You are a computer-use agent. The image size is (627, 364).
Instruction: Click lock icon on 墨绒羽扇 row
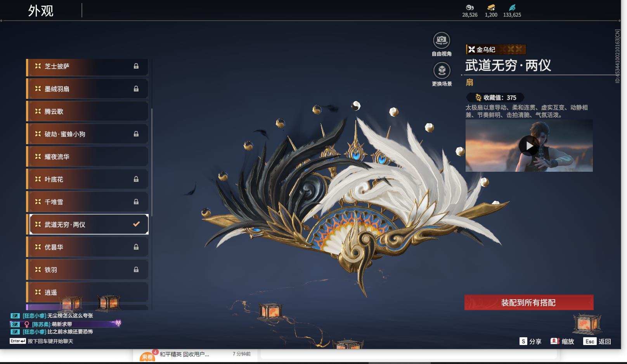pyautogui.click(x=136, y=89)
